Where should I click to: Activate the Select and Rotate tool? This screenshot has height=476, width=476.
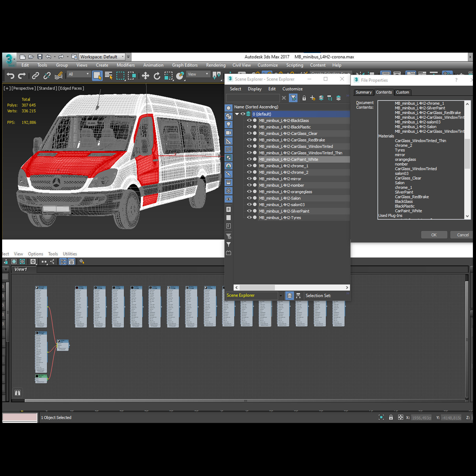point(157,76)
